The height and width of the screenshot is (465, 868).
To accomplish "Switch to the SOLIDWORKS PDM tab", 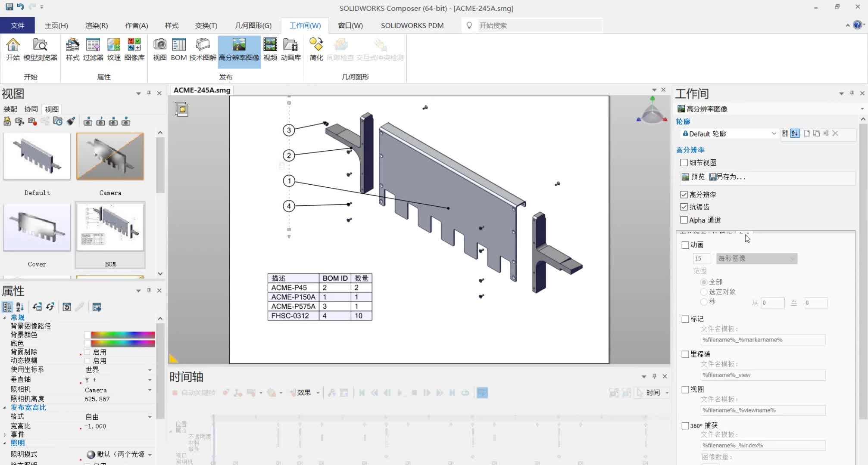I will point(412,25).
